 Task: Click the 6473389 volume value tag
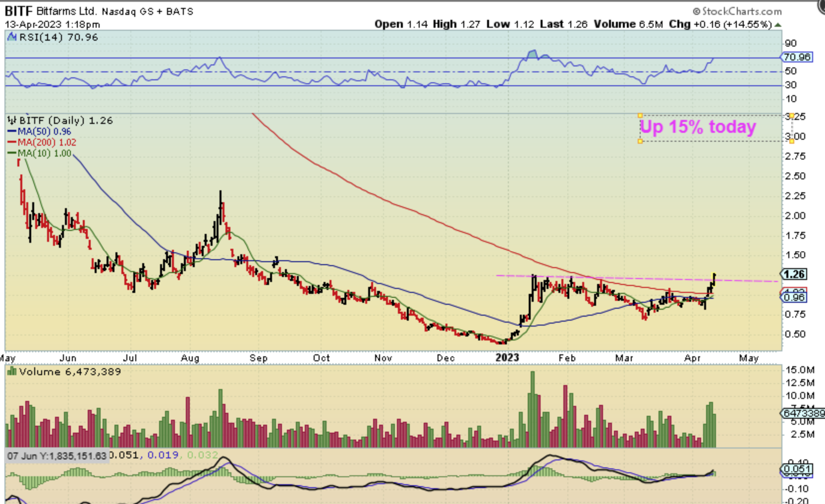[x=803, y=413]
